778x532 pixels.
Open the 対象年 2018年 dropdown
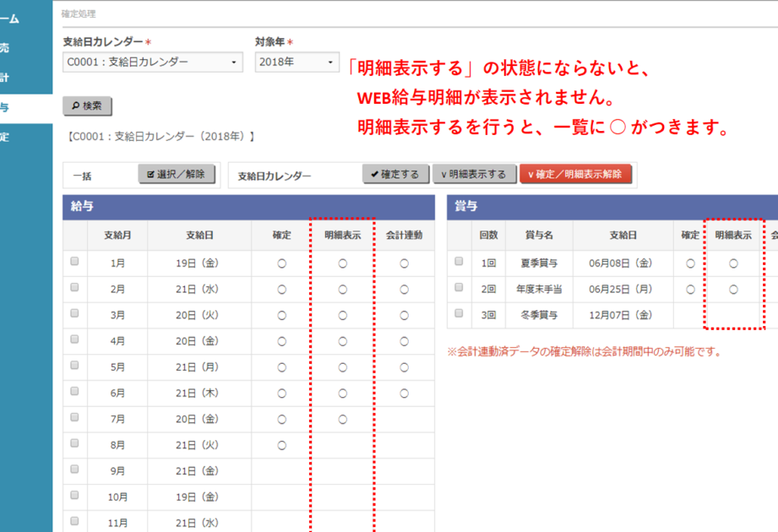tap(297, 62)
